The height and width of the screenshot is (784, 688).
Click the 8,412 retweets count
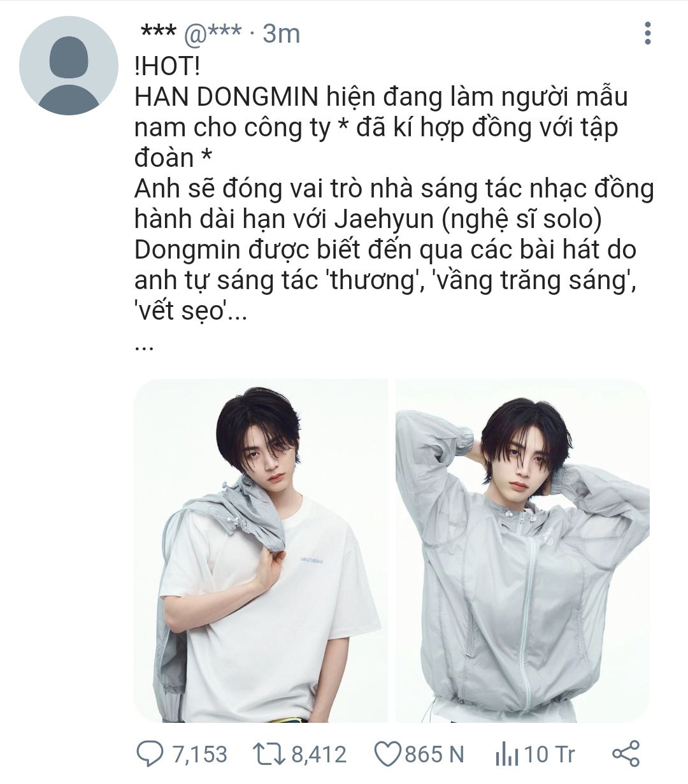click(x=319, y=755)
